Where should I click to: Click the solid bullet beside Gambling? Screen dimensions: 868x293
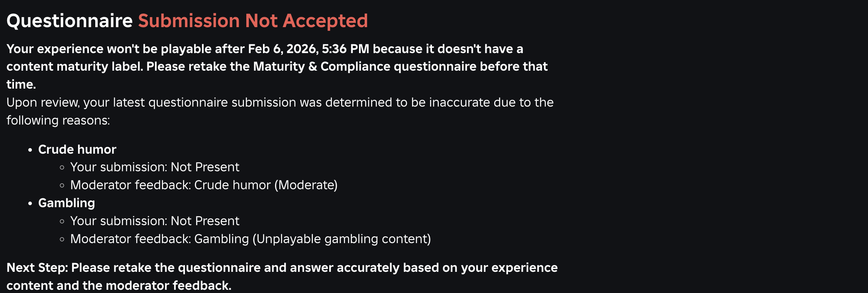pyautogui.click(x=30, y=204)
